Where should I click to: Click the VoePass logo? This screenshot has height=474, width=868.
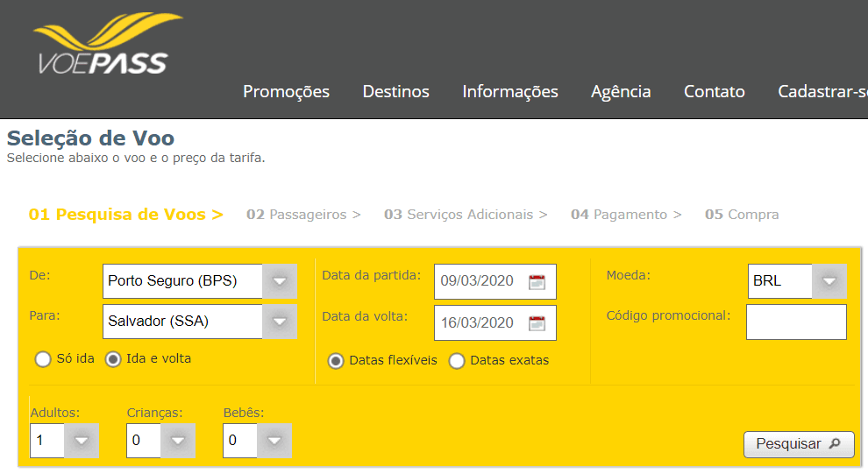[x=108, y=44]
